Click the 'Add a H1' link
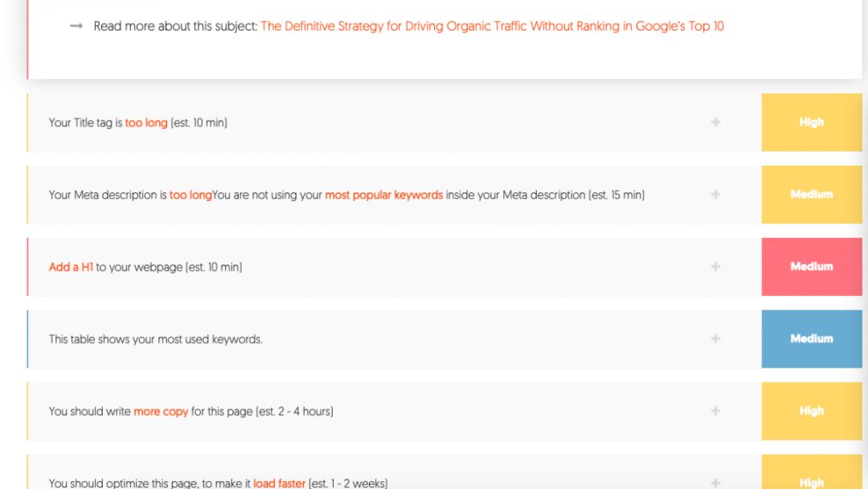The height and width of the screenshot is (489, 868). tap(71, 267)
